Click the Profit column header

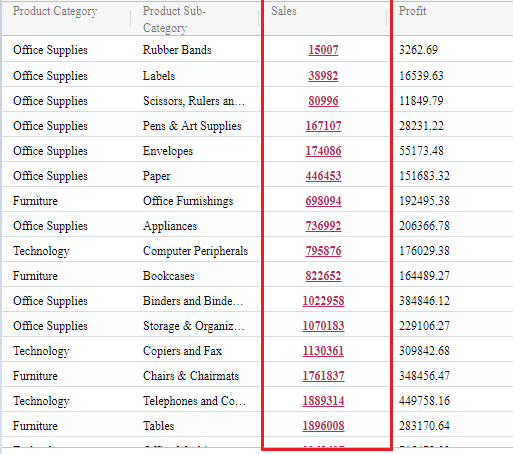pos(412,11)
